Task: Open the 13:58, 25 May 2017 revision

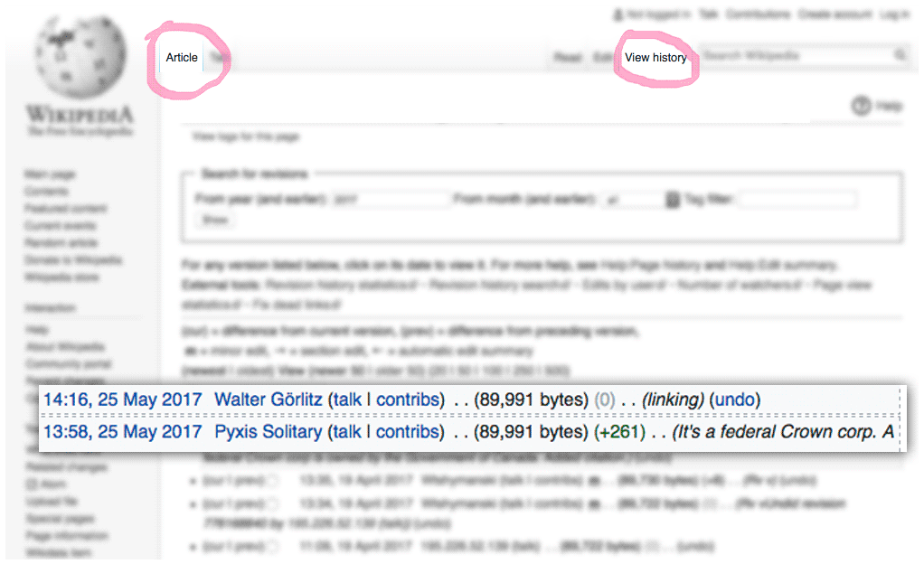Action: (124, 432)
